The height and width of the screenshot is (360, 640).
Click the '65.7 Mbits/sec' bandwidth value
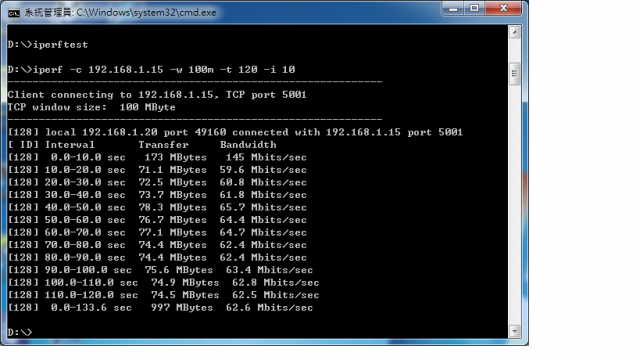point(263,207)
